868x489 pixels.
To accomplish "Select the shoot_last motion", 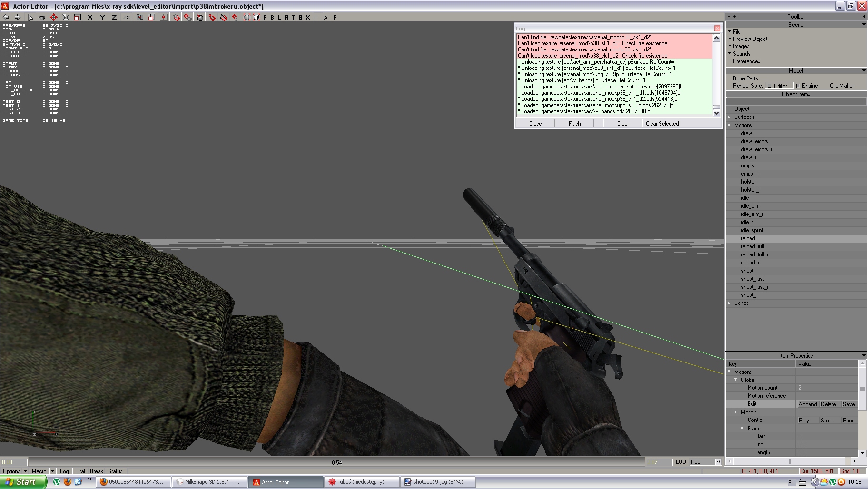I will 752,279.
